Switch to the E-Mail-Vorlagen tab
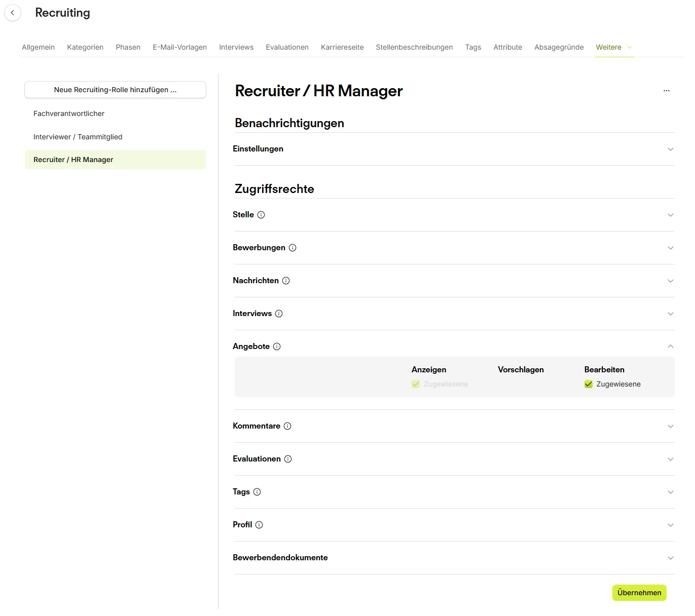Screen dimensions: 695x616 179,47
